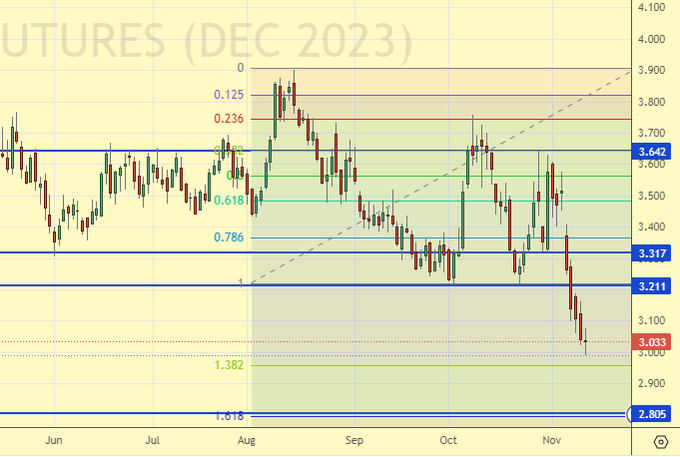
Task: Click the 1.382 Fibonacci extension label
Action: 230,366
